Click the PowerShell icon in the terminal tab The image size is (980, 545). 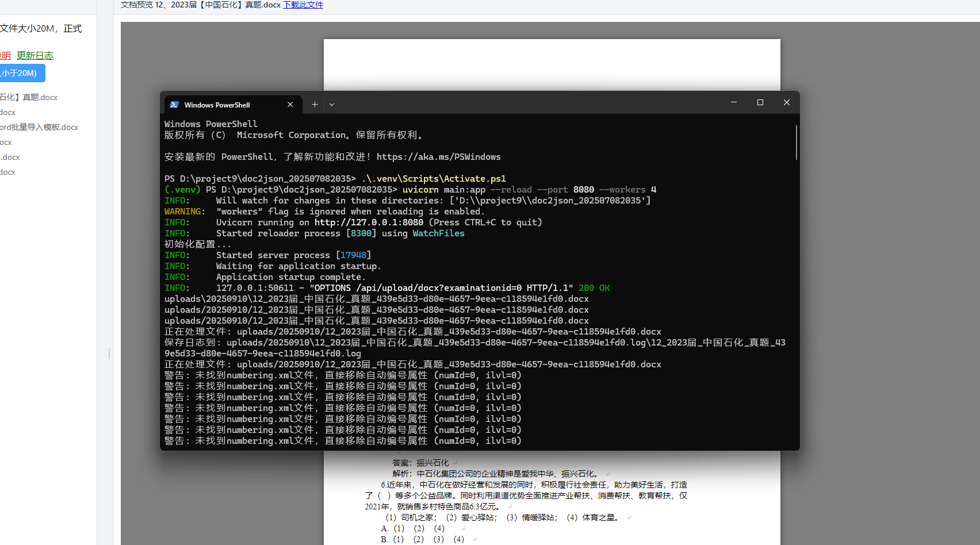(174, 105)
